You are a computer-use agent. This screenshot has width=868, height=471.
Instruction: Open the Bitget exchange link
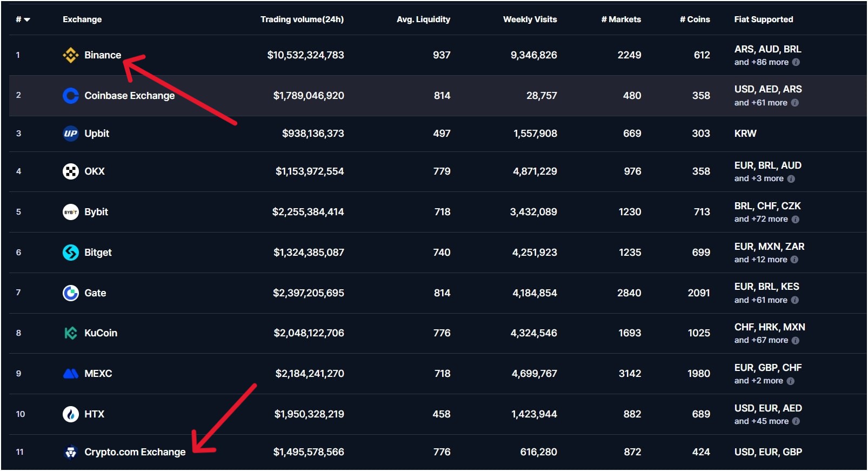coord(98,253)
